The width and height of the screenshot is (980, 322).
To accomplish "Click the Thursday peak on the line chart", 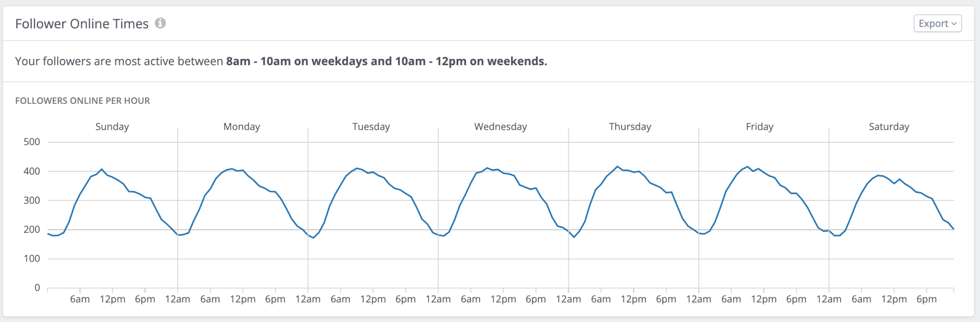I will pos(617,167).
